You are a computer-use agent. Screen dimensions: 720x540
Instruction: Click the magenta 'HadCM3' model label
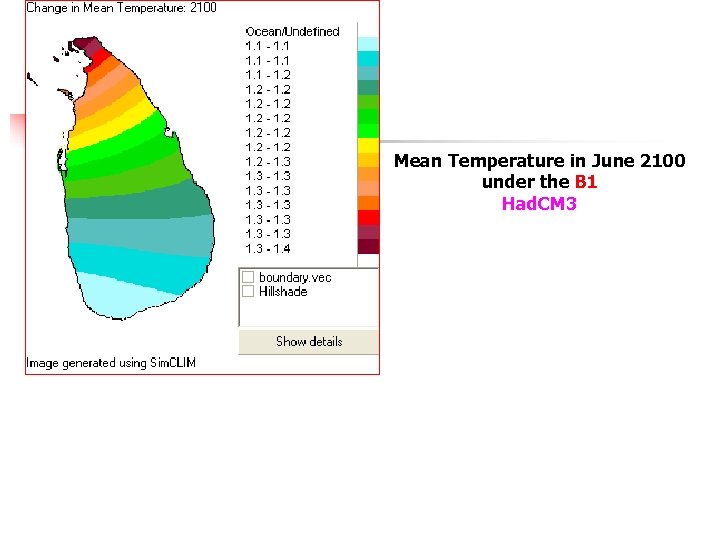pyautogui.click(x=539, y=203)
